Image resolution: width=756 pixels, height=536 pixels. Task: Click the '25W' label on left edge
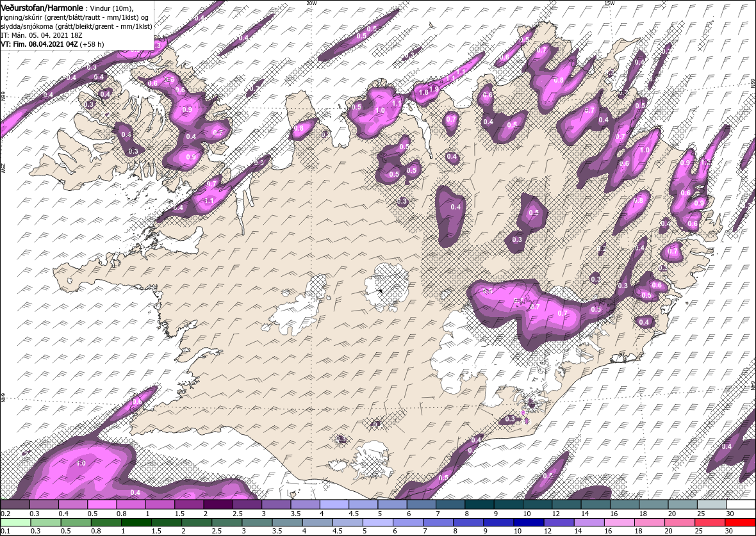(3, 168)
